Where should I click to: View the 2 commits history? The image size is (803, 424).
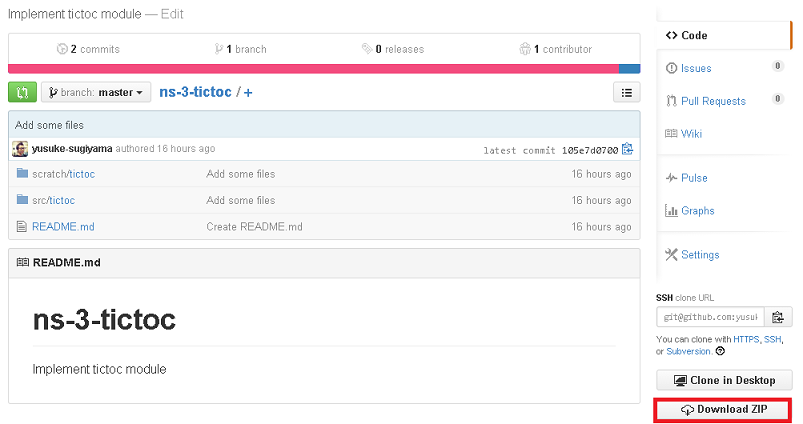pos(88,49)
